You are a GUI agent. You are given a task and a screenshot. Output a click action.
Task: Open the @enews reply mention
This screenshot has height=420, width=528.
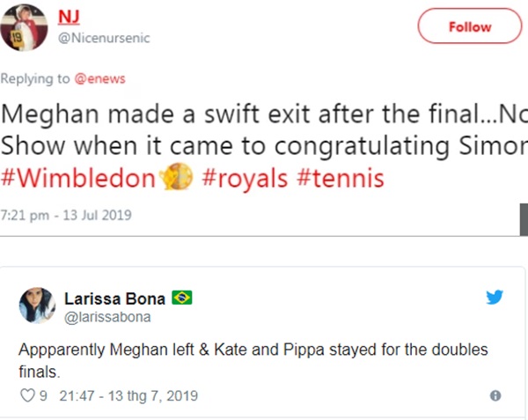point(100,78)
